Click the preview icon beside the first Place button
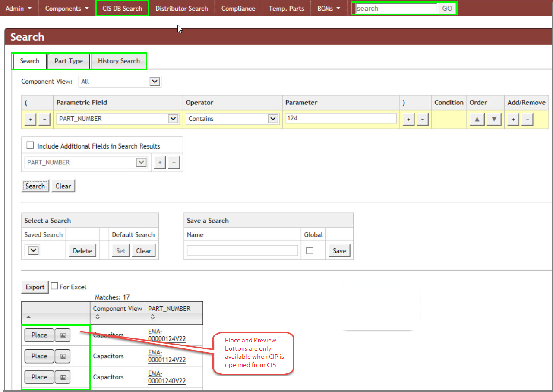The image size is (553, 392). point(62,335)
